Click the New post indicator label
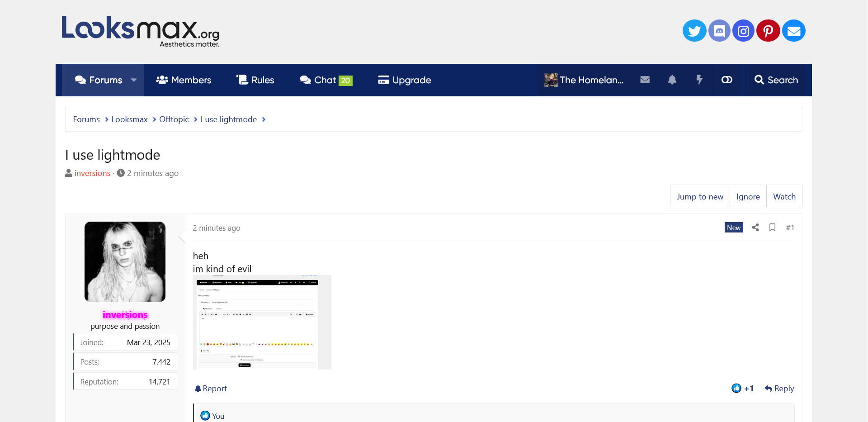Image resolution: width=868 pixels, height=422 pixels. click(734, 228)
